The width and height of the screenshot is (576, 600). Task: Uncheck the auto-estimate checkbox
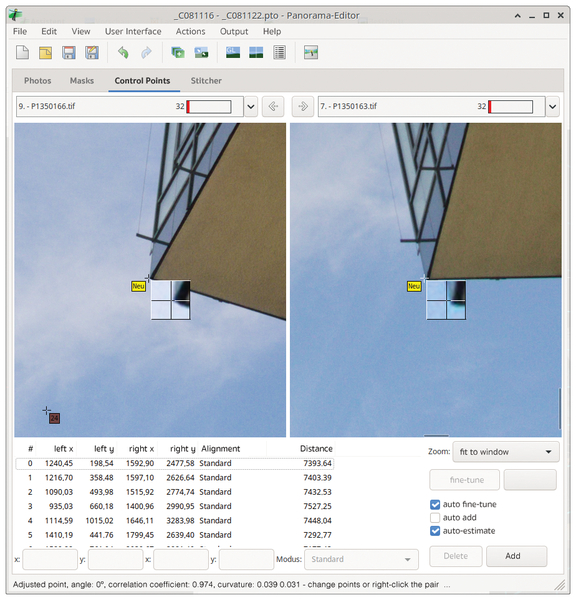click(435, 531)
